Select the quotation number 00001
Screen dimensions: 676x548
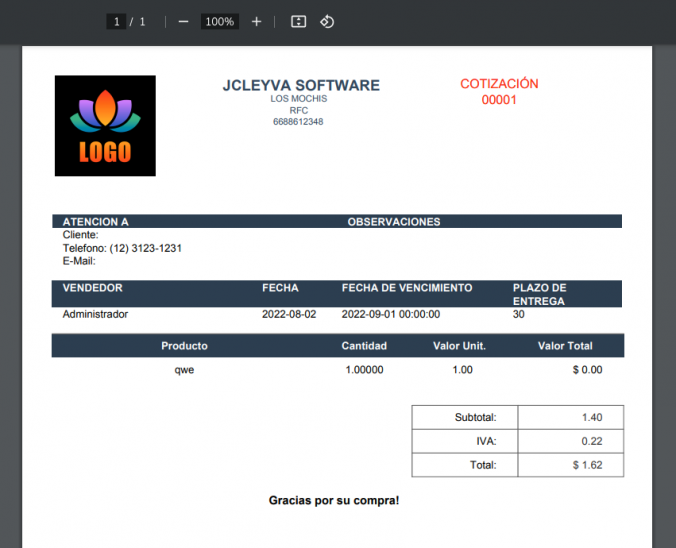click(x=499, y=100)
